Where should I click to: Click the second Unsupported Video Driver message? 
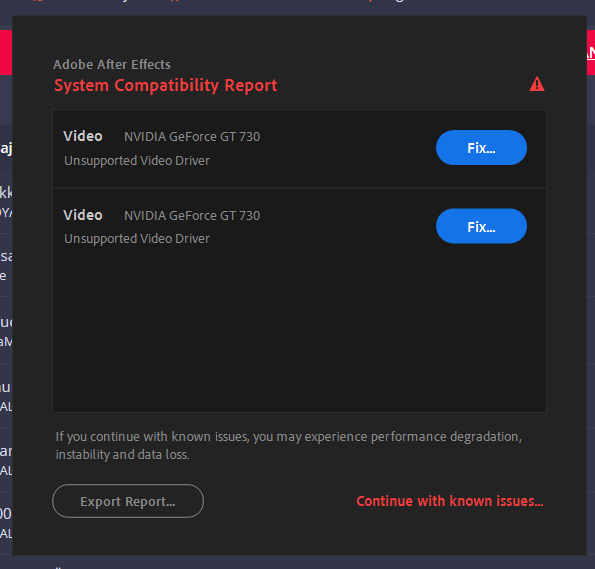(137, 239)
